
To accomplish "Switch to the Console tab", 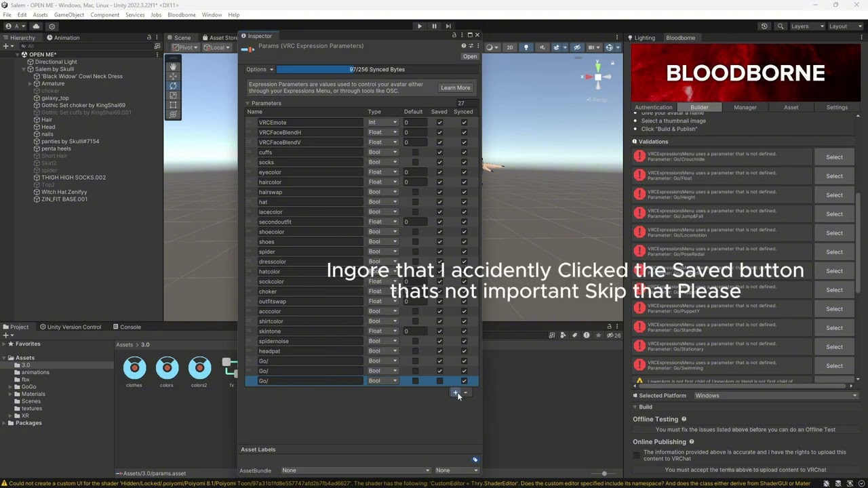I will click(127, 327).
